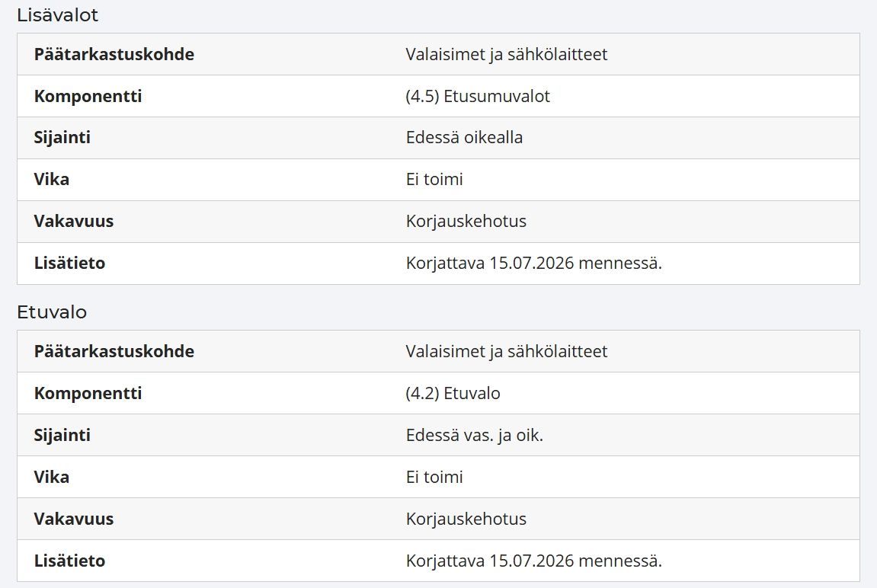
Task: Click first Korjattava 15.07.2026 mennessä text
Action: click(533, 264)
